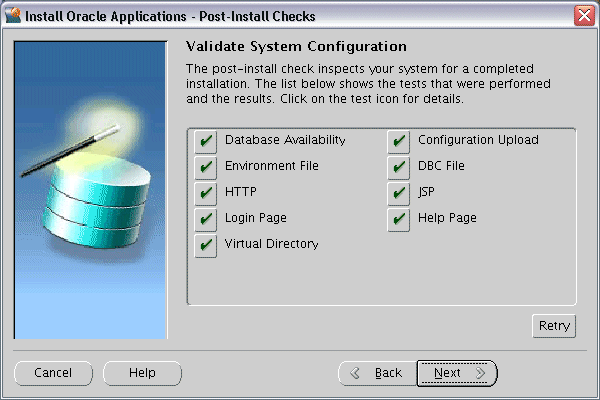Click the DBC File check icon
This screenshot has height=400, width=600.
398,167
